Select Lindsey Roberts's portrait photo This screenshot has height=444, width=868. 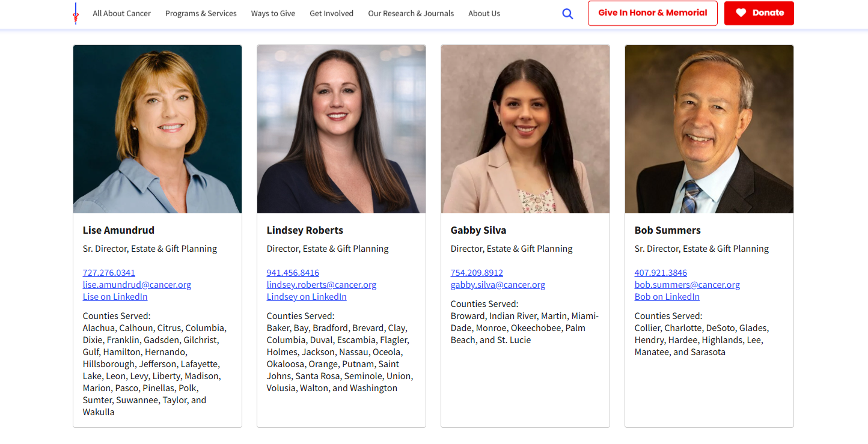[x=341, y=129]
